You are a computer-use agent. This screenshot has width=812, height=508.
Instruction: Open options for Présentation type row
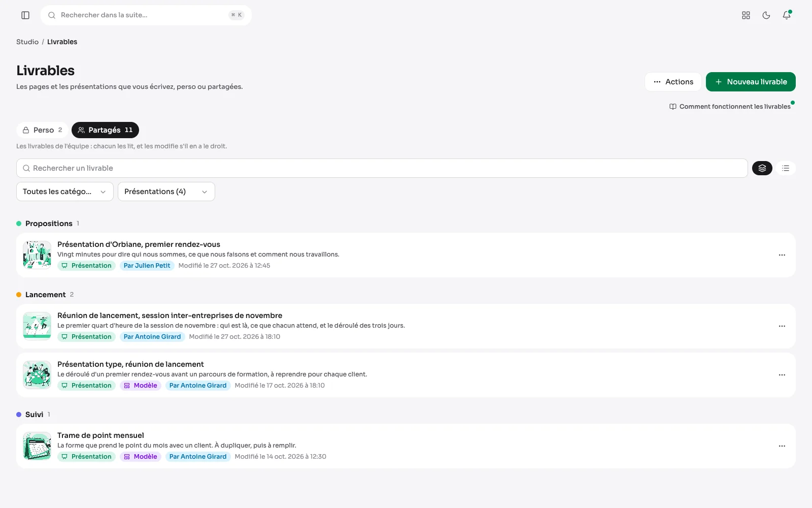(782, 375)
